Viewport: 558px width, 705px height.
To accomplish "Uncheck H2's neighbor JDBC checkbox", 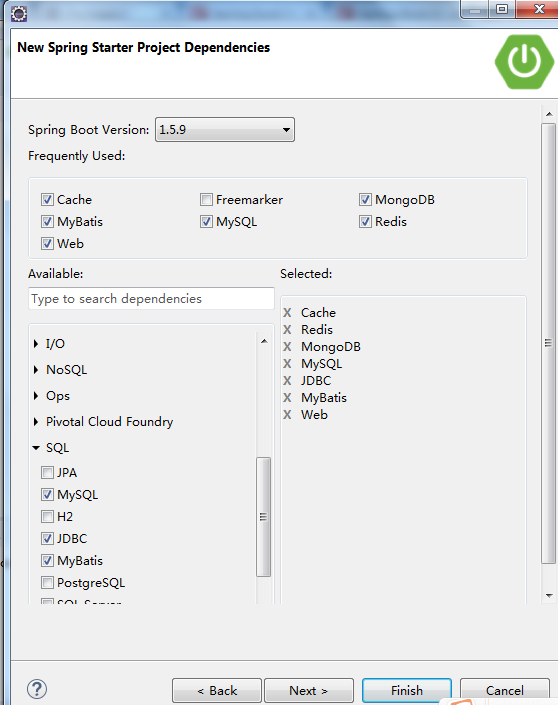I will 47,538.
